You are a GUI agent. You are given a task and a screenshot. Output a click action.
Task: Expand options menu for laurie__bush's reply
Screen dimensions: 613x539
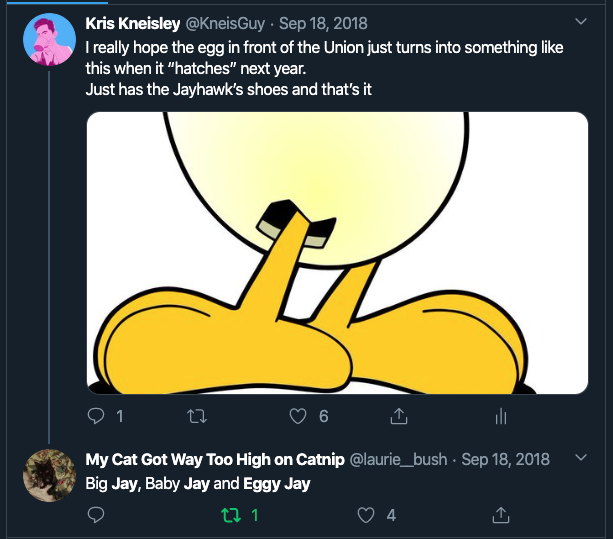(582, 458)
